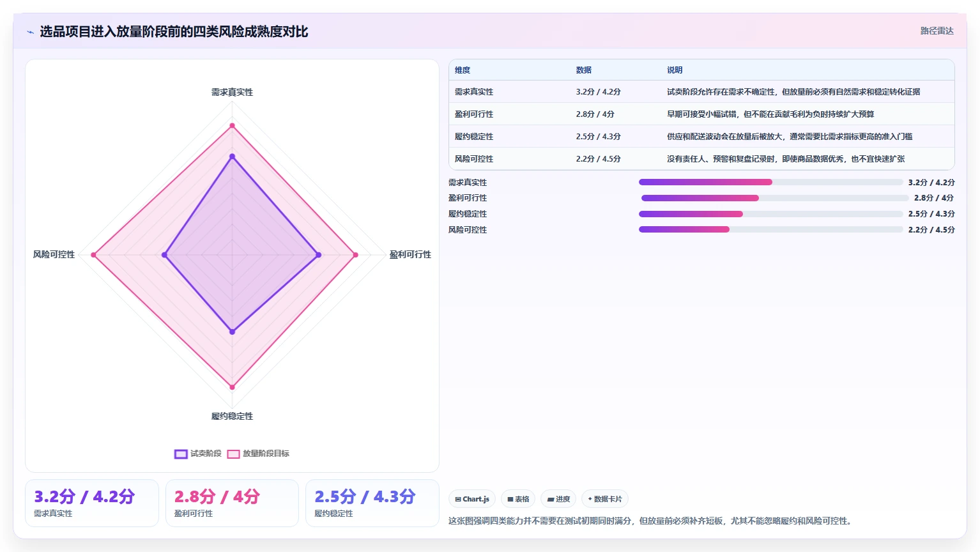Image resolution: width=980 pixels, height=552 pixels.
Task: Click purple 试卖阶段 point on 盈利可行性 axis
Action: [318, 255]
